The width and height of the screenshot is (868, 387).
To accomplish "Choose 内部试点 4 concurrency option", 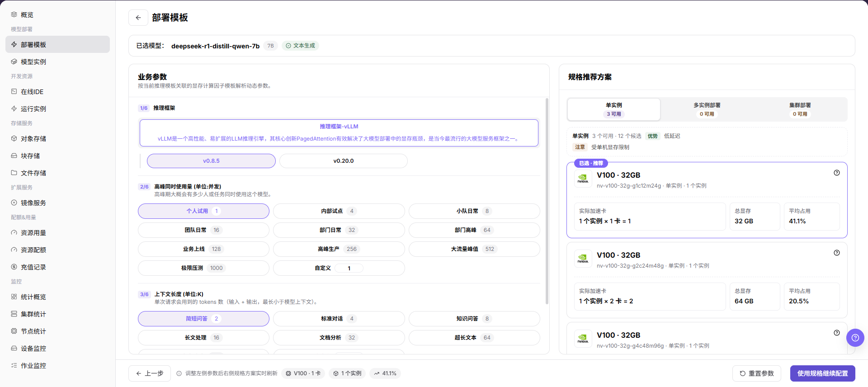I will 339,211.
